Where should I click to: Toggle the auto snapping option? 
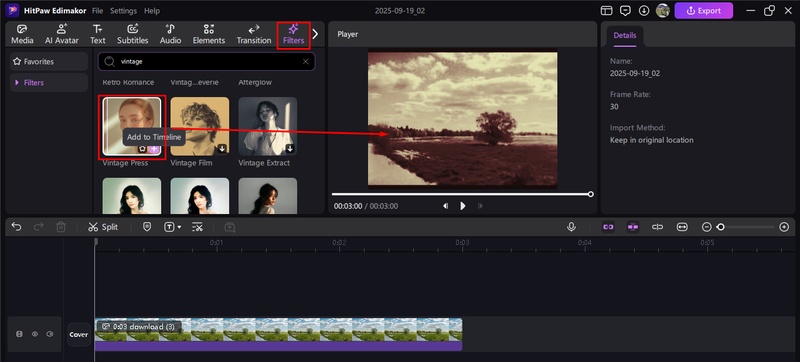[x=633, y=227]
